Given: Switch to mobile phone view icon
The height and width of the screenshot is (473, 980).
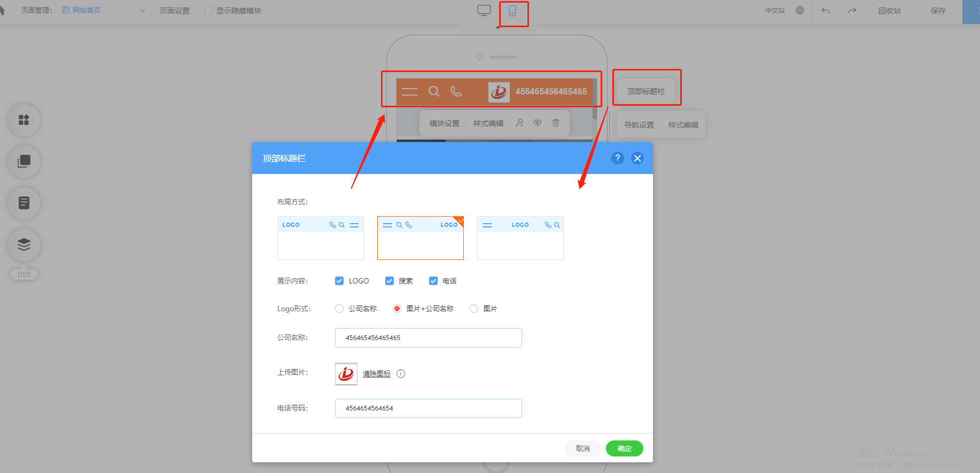Looking at the screenshot, I should click(x=512, y=11).
